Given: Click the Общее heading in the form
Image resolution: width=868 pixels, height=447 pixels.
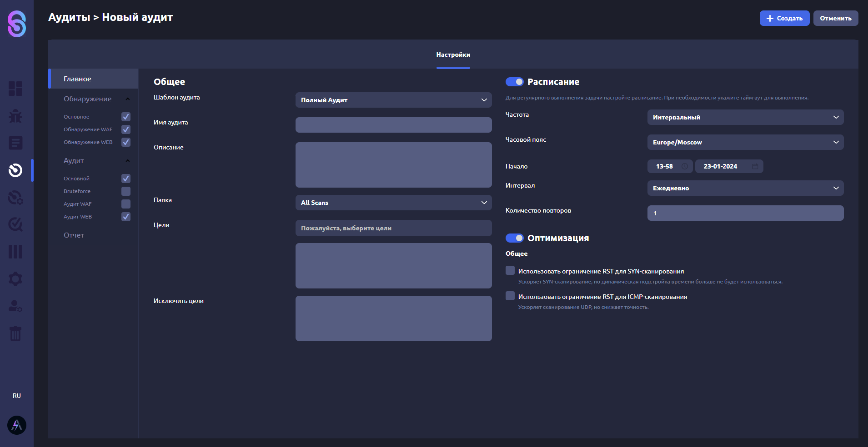Looking at the screenshot, I should point(169,82).
